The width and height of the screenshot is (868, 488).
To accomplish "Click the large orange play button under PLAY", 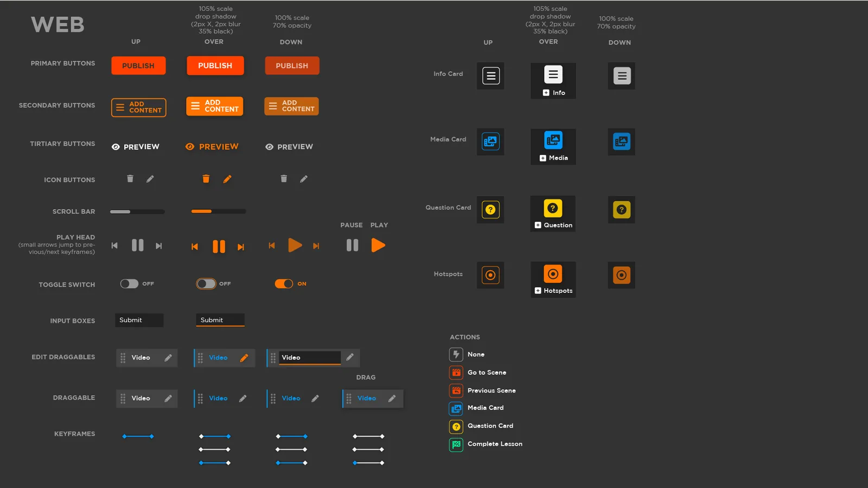I will pos(378,246).
